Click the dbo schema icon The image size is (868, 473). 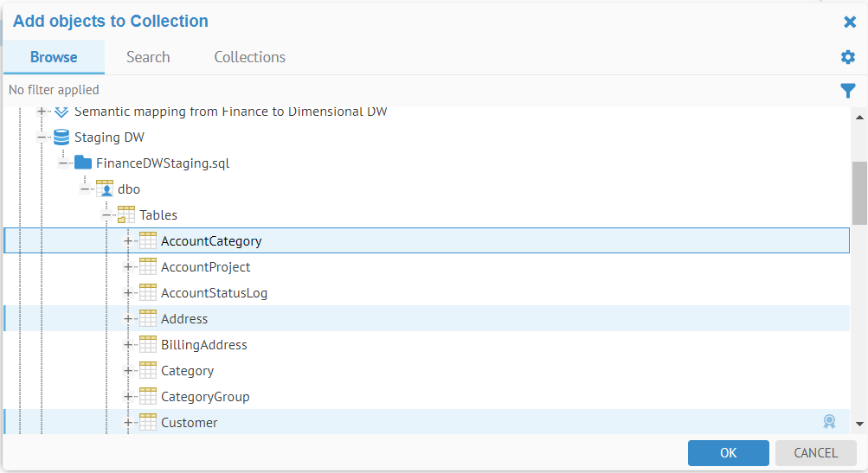[105, 189]
